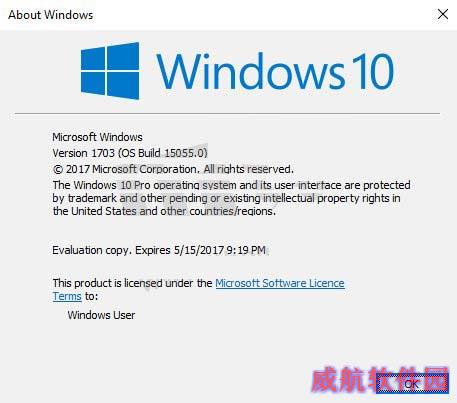This screenshot has height=403, width=457.
Task: Click the Evaluation copy expiry line
Action: coord(159,250)
